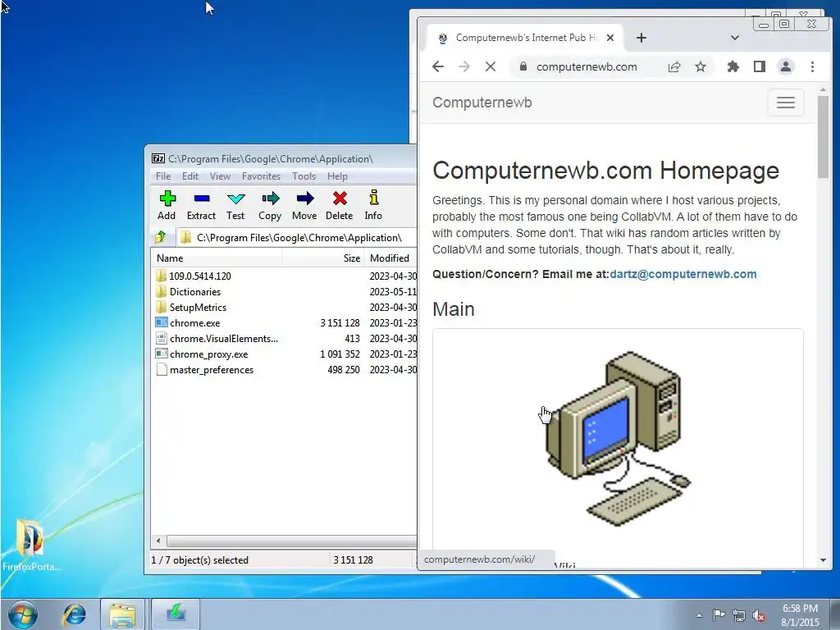
Task: Click Chrome's vertical scrollbar thumb
Action: click(x=823, y=137)
